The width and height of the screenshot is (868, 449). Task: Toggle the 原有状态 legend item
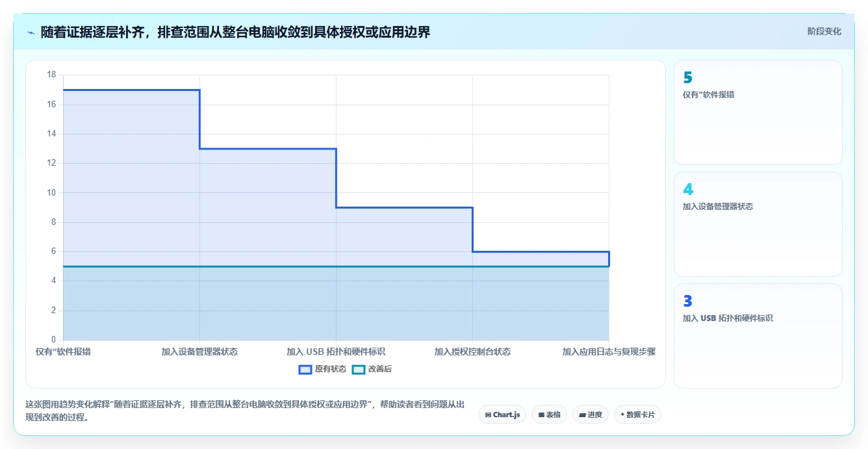click(x=322, y=369)
